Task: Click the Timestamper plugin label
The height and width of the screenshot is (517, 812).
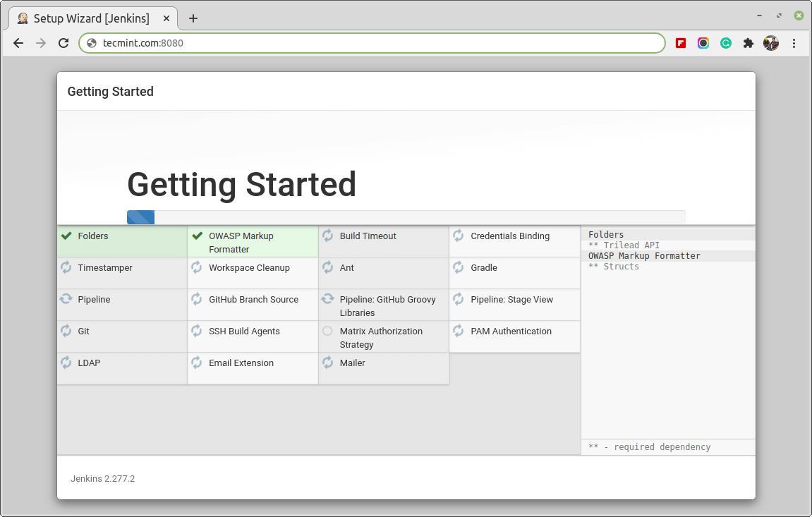Action: point(105,267)
